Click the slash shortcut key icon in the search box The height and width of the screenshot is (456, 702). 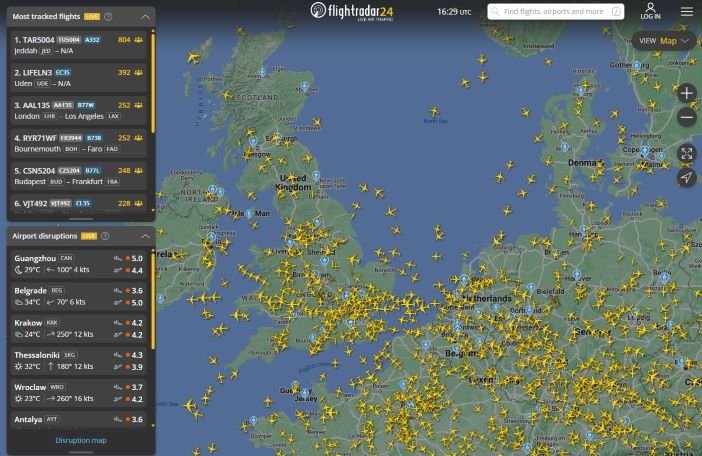(616, 12)
